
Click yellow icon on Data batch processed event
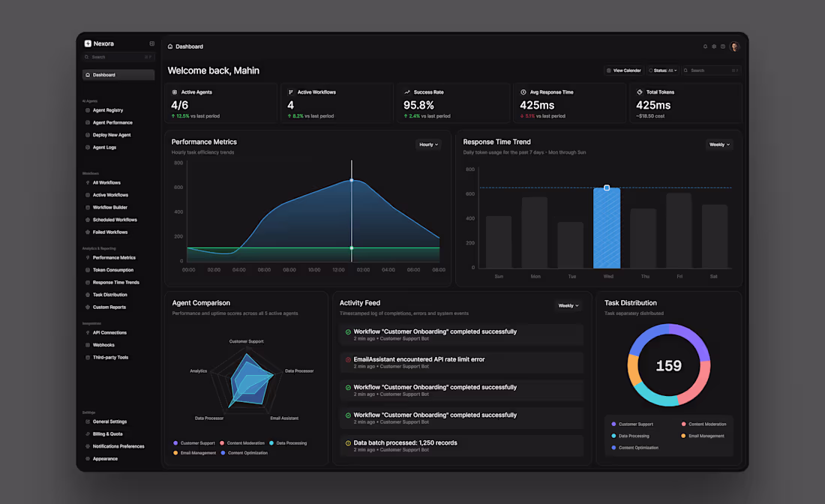point(348,443)
